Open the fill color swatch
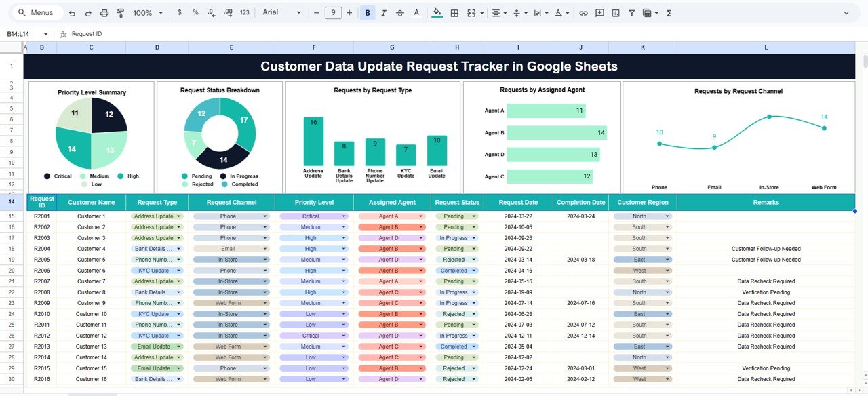The image size is (868, 396). click(x=437, y=12)
